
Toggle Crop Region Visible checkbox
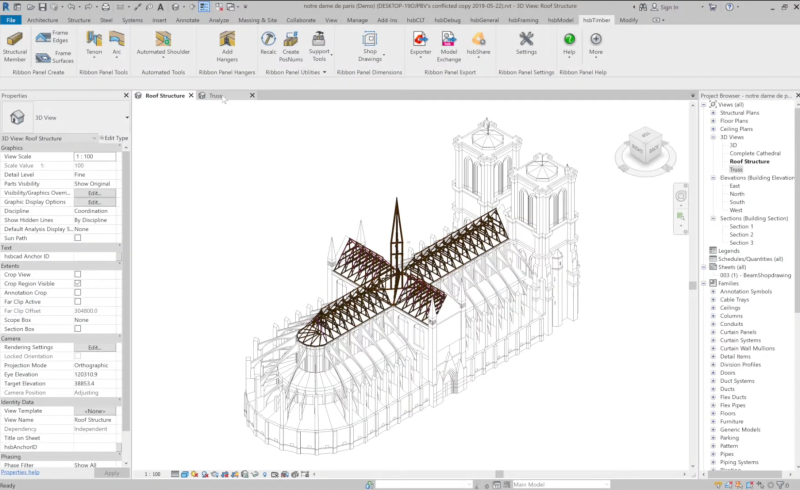pos(78,283)
